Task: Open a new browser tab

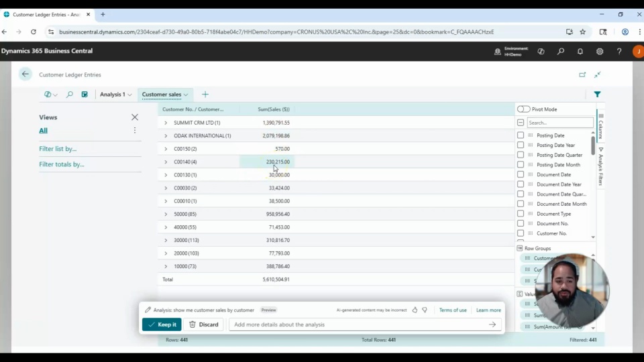Action: click(x=103, y=14)
